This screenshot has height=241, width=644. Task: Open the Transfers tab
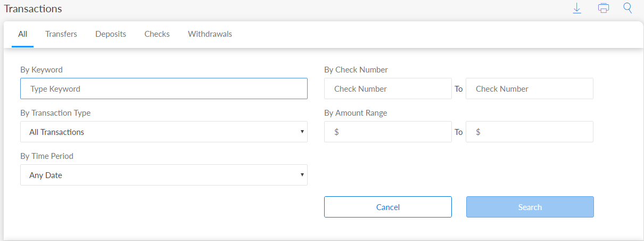pos(61,34)
